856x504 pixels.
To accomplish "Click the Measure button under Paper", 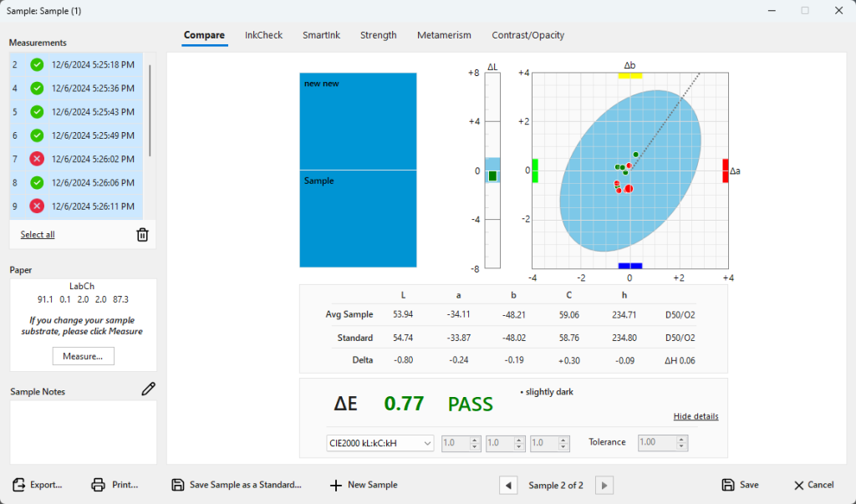I will pyautogui.click(x=83, y=355).
